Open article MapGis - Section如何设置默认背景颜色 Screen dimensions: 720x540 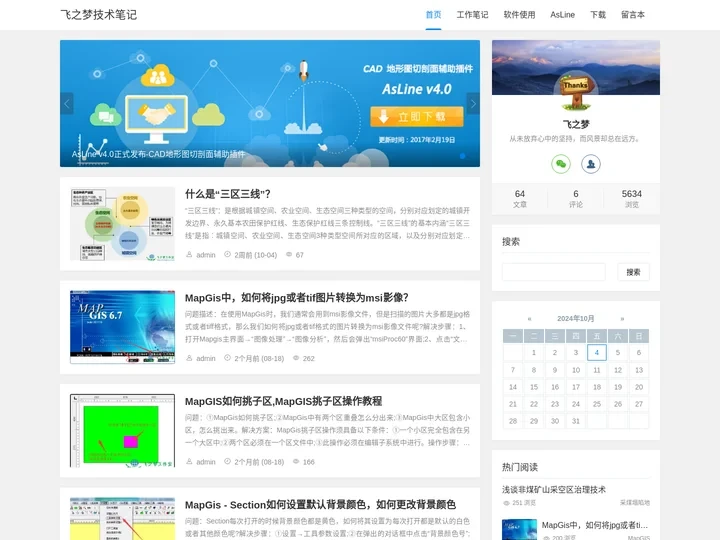pyautogui.click(x=320, y=505)
